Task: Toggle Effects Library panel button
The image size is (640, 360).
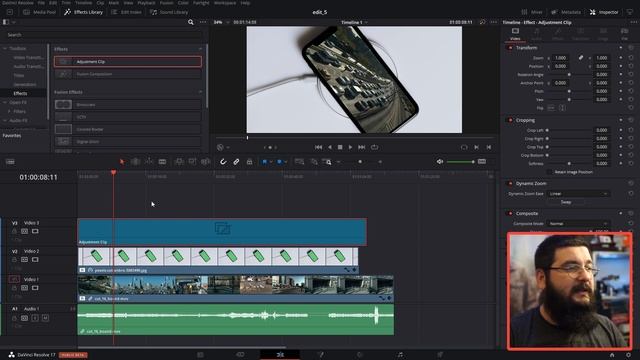Action: [84, 12]
